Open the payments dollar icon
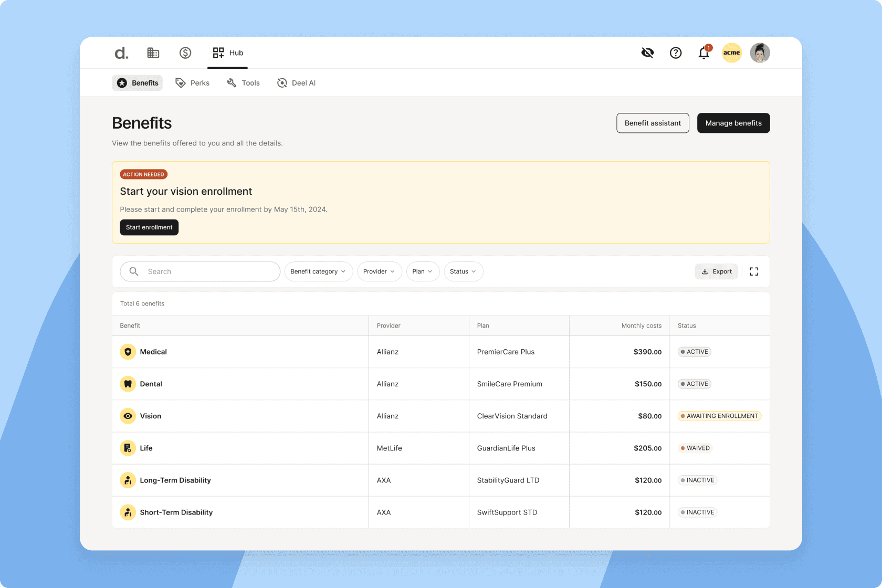 [x=185, y=53]
